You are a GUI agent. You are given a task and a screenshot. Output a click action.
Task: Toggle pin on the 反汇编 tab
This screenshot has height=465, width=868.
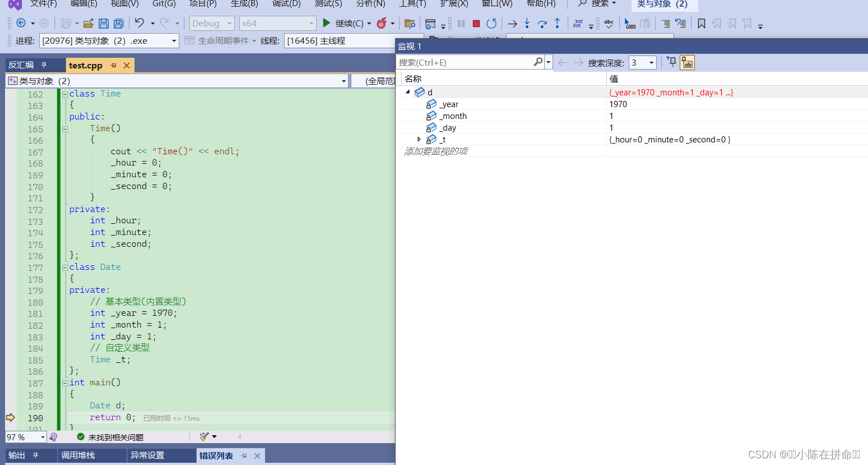tap(44, 65)
